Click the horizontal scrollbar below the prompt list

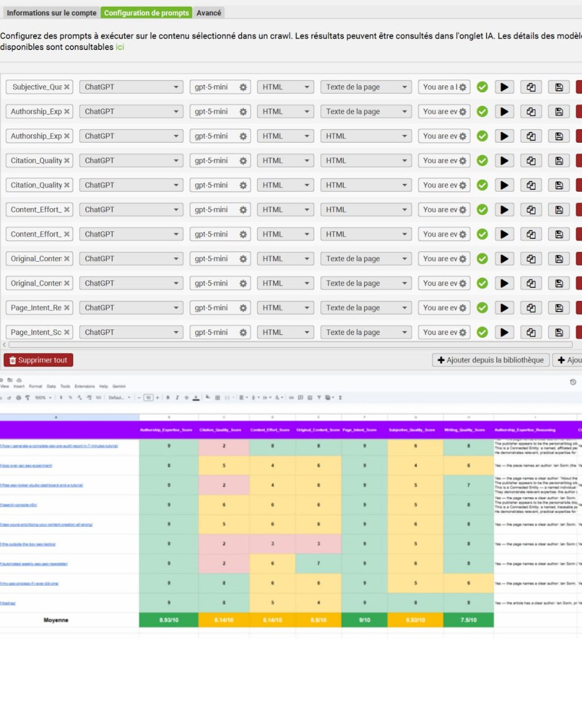[x=290, y=345]
